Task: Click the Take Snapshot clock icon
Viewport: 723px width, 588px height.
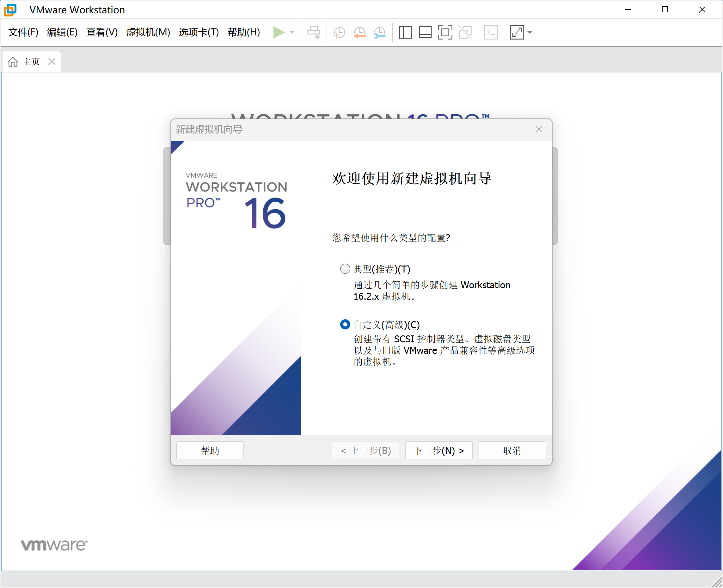Action: coord(339,33)
